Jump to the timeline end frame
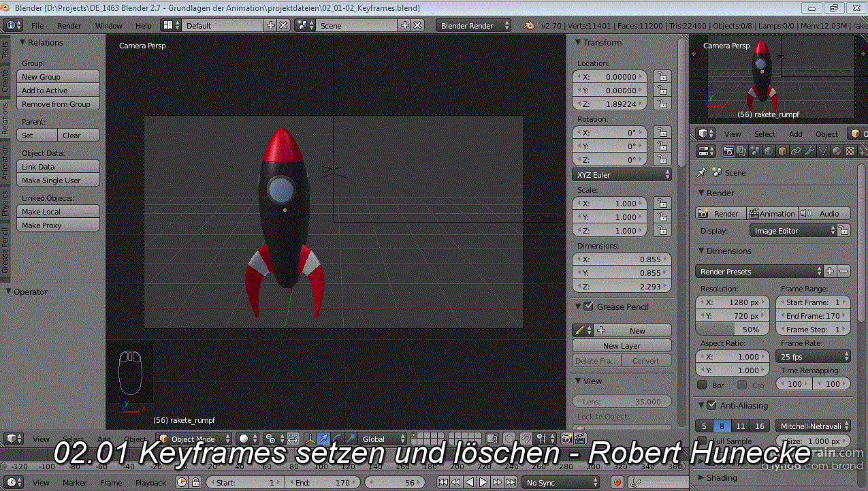868x491 pixels. point(511,482)
